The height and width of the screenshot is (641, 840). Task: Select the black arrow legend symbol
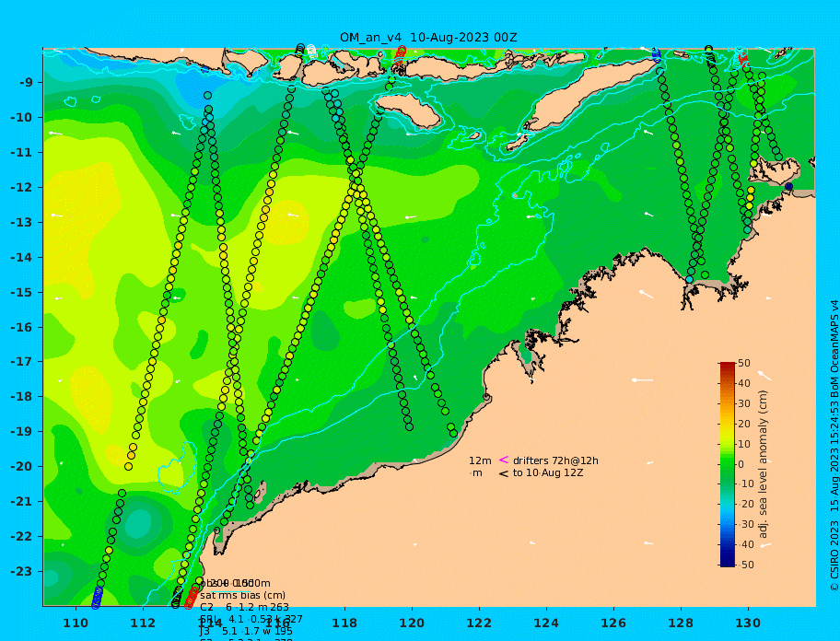coord(504,473)
